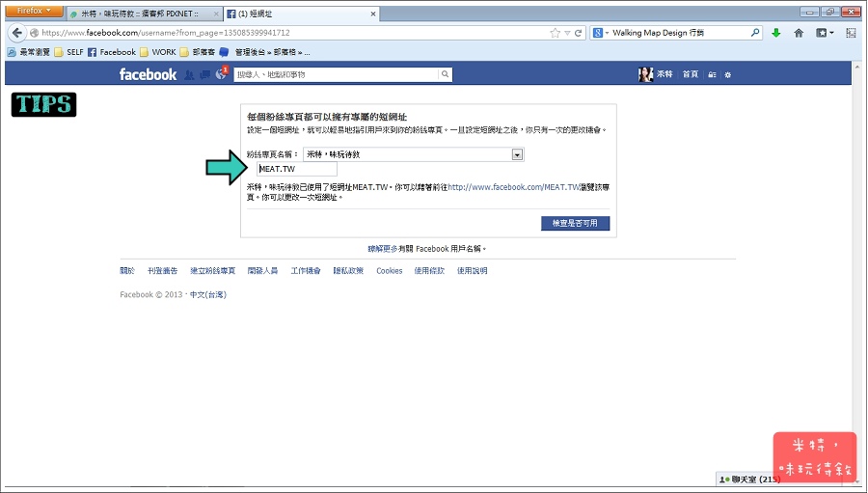Open the Google search engine selector
Image resolution: width=868 pixels, height=493 pixels.
[x=601, y=33]
